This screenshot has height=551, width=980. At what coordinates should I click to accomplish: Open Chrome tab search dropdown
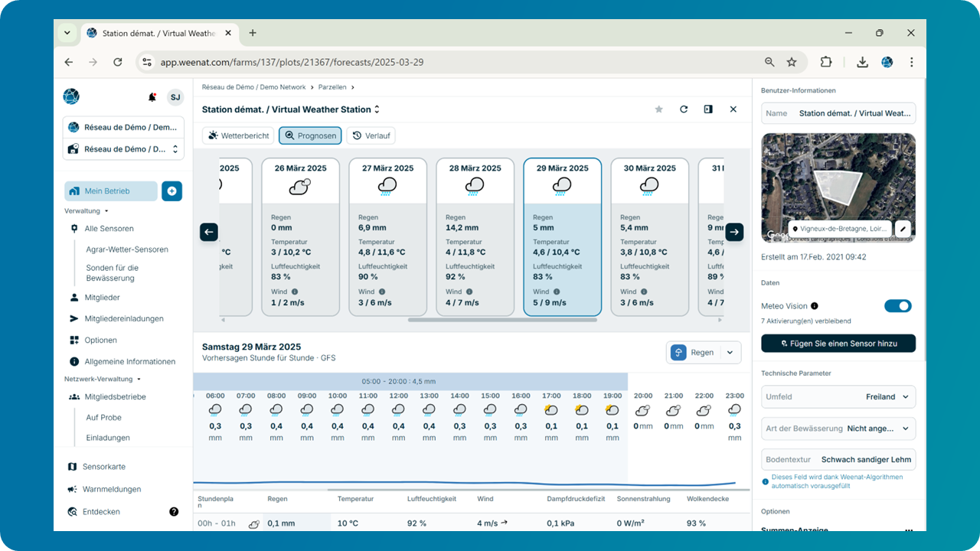tap(67, 33)
